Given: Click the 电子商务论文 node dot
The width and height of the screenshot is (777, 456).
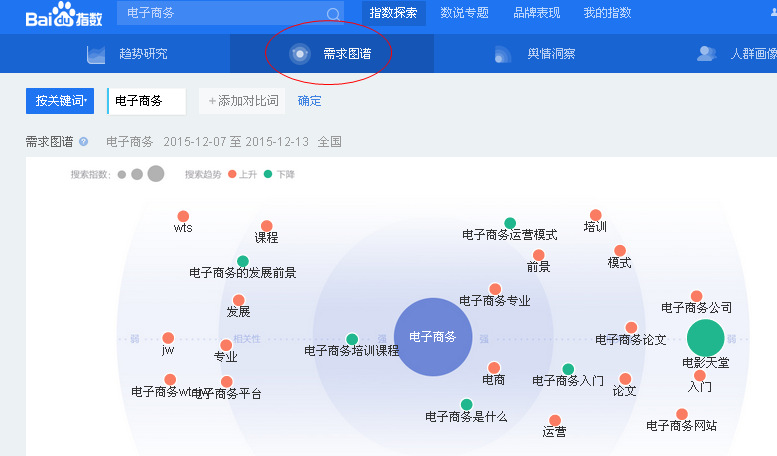Looking at the screenshot, I should [631, 328].
